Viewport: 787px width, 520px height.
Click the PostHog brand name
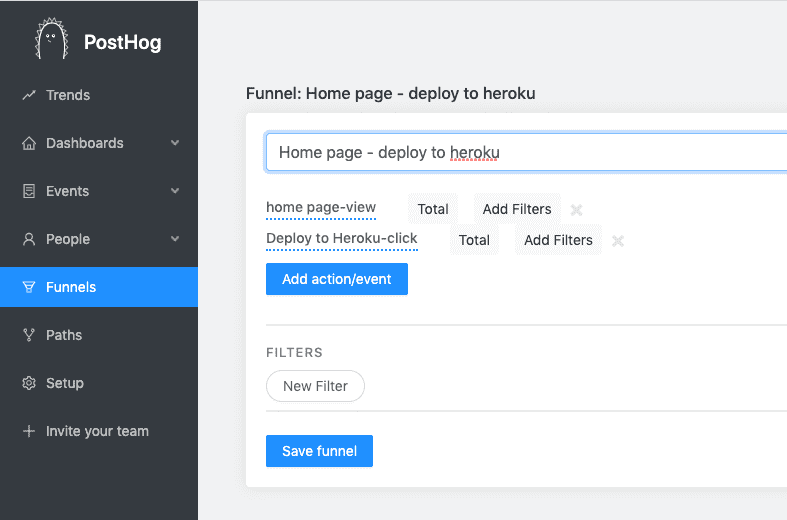pyautogui.click(x=122, y=42)
